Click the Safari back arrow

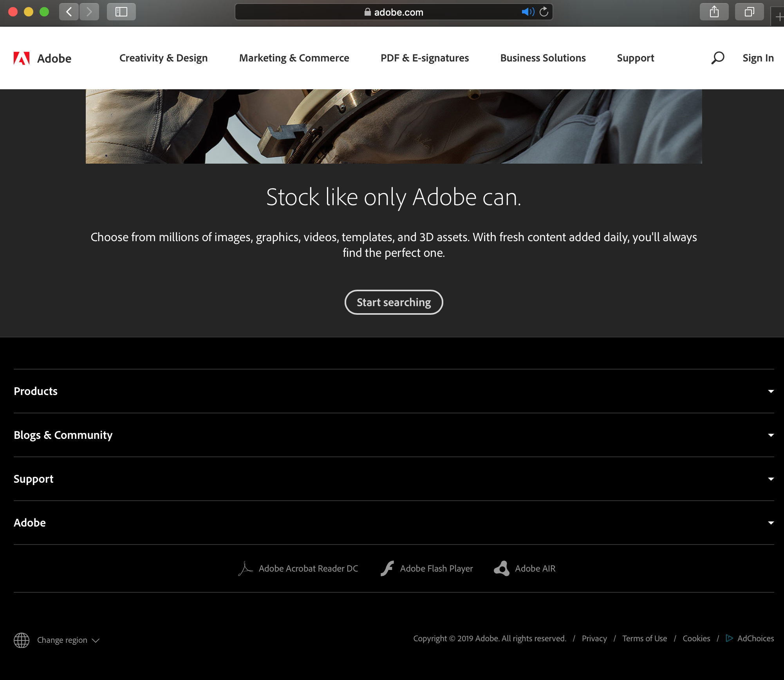[69, 12]
